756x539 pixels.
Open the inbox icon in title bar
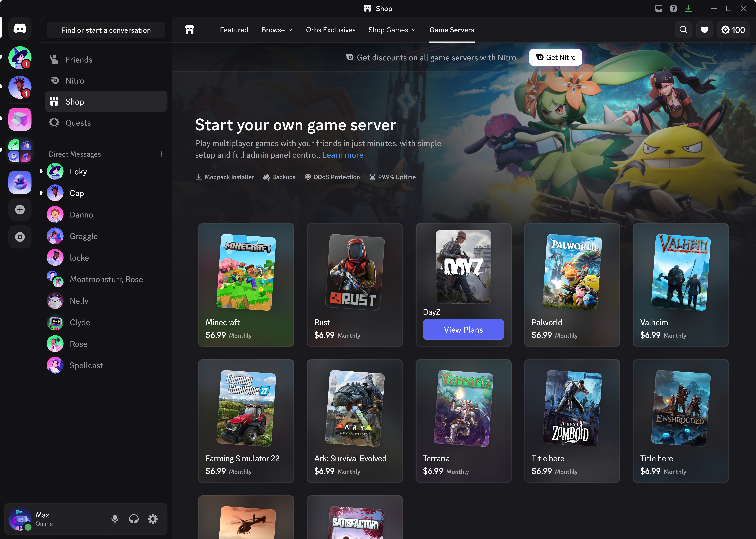(659, 9)
